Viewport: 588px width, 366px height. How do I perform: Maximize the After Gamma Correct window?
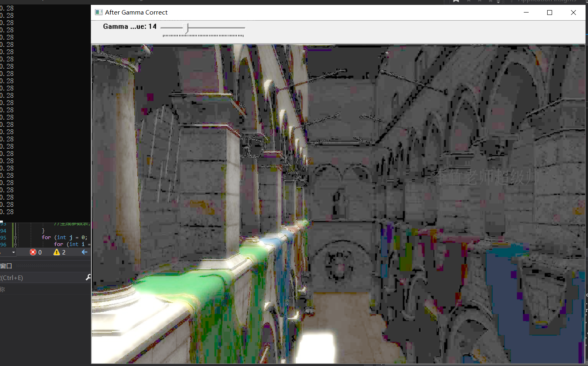tap(550, 13)
